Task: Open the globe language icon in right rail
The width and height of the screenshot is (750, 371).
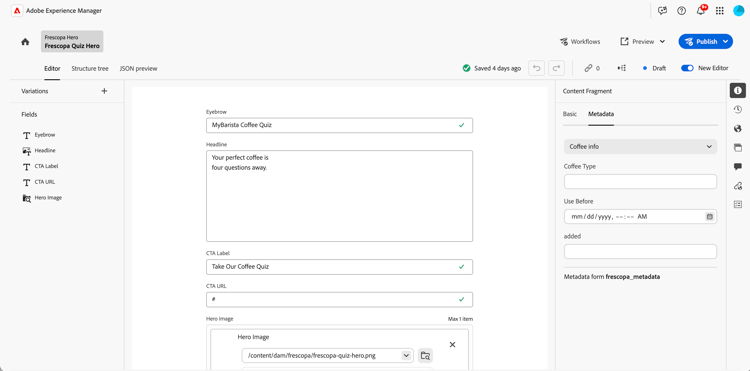Action: pos(738,128)
